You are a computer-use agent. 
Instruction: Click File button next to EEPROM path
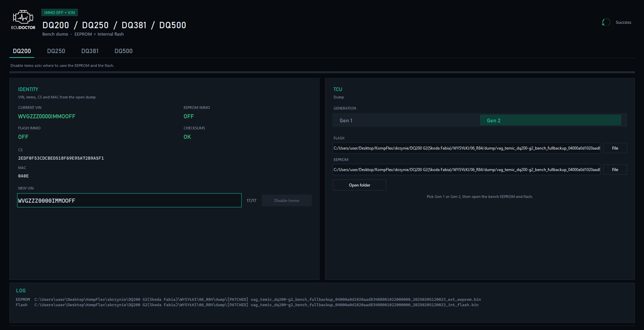click(x=615, y=170)
